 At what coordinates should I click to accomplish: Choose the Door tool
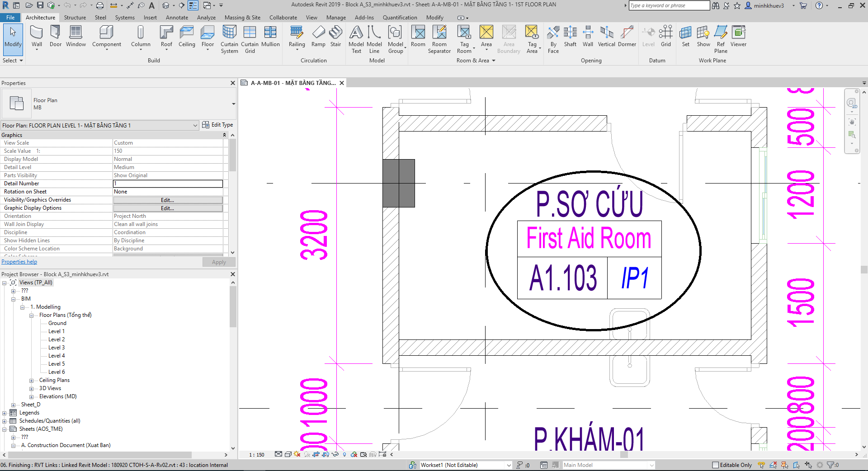[56, 36]
